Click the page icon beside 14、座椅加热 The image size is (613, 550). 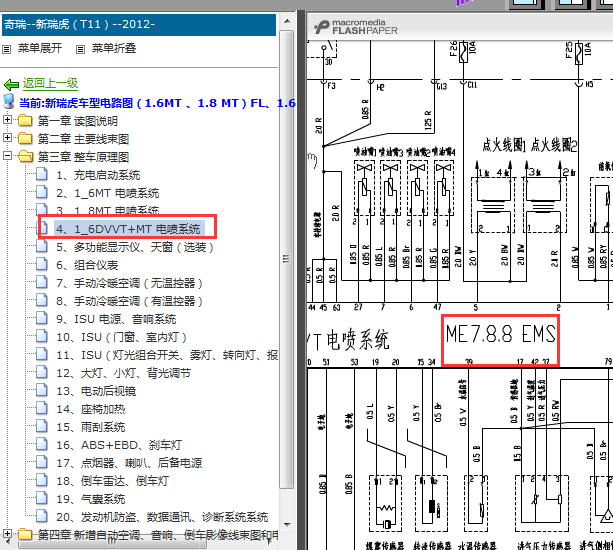coord(42,408)
